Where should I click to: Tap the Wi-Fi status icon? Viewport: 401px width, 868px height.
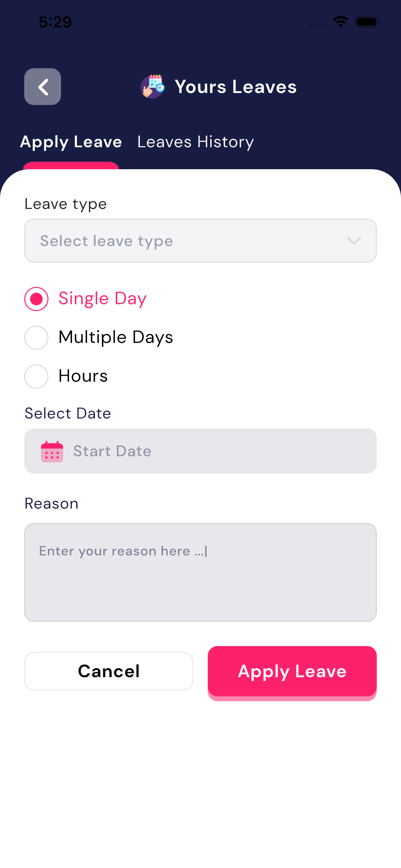[x=340, y=22]
